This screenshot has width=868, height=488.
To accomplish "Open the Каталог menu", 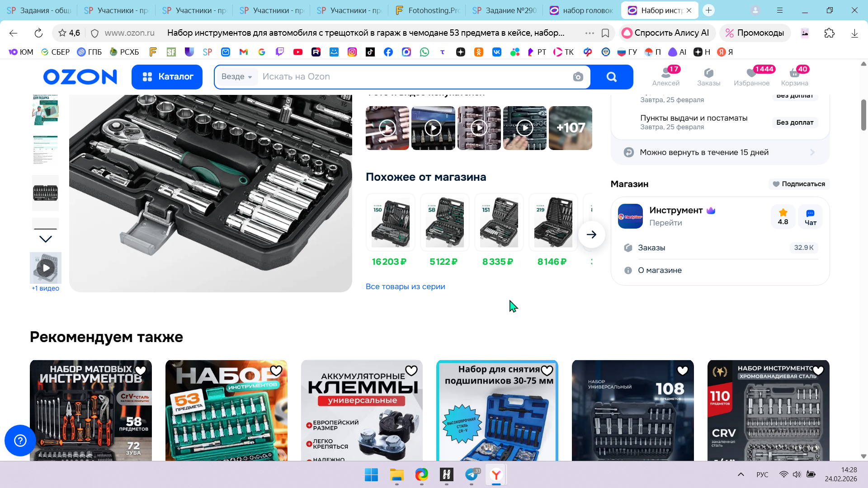I will pos(167,77).
